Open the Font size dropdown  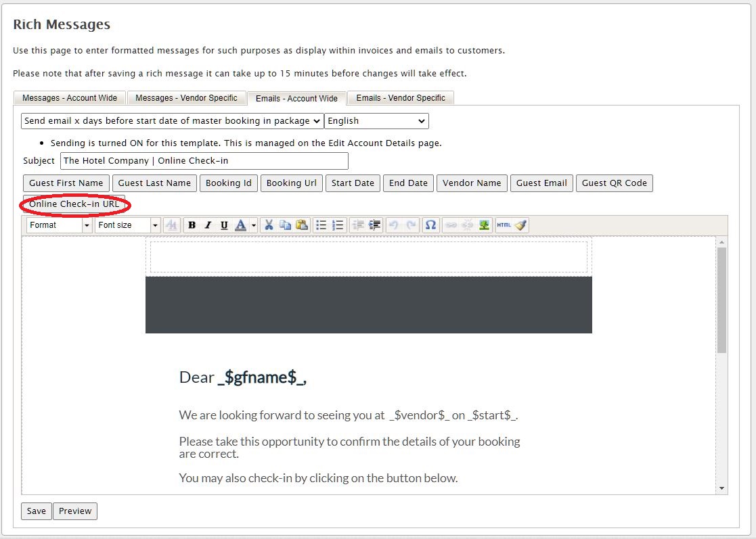point(127,225)
